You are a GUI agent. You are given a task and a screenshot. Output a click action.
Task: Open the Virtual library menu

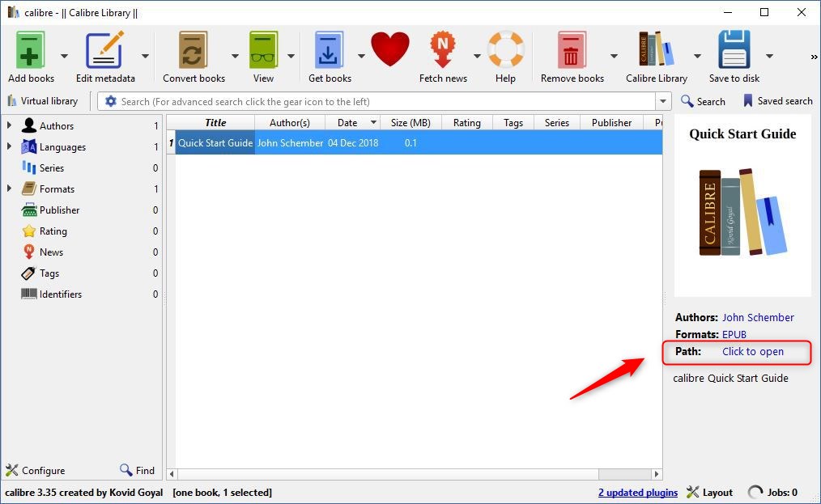[42, 101]
